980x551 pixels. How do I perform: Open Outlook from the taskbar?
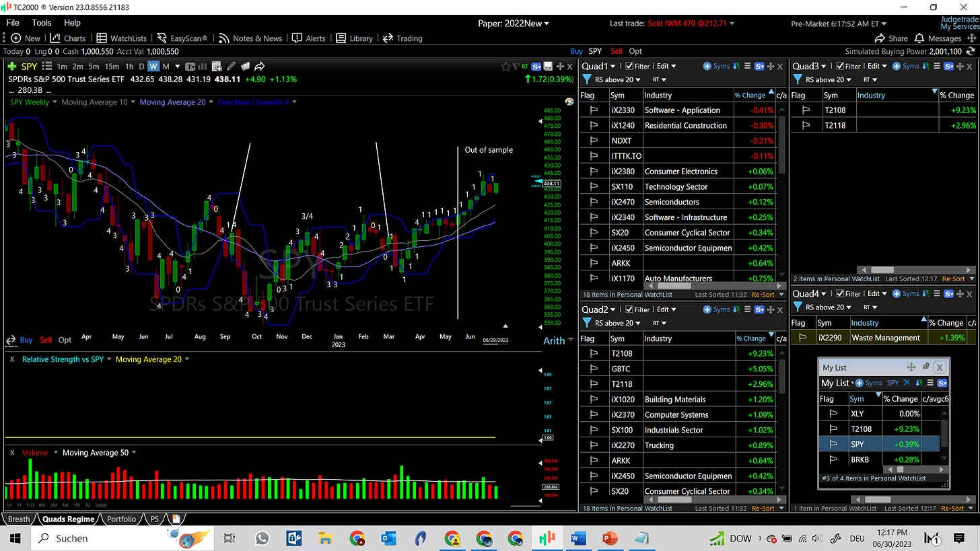pos(388,538)
